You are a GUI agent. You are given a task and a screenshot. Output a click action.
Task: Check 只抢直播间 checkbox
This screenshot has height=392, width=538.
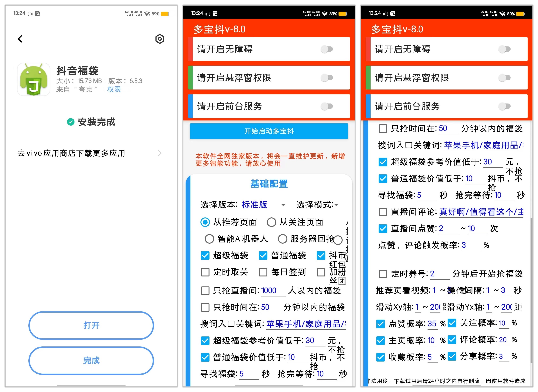point(205,291)
